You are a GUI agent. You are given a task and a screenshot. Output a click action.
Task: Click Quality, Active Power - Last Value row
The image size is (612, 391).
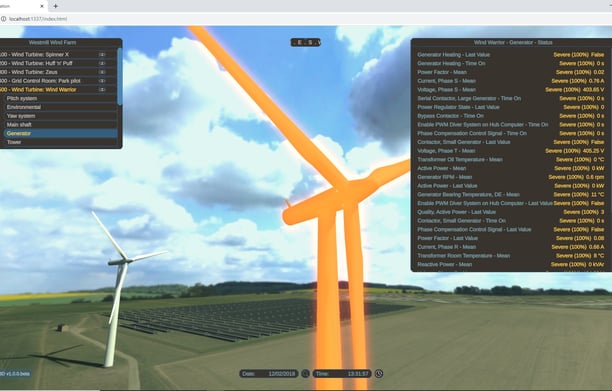511,212
